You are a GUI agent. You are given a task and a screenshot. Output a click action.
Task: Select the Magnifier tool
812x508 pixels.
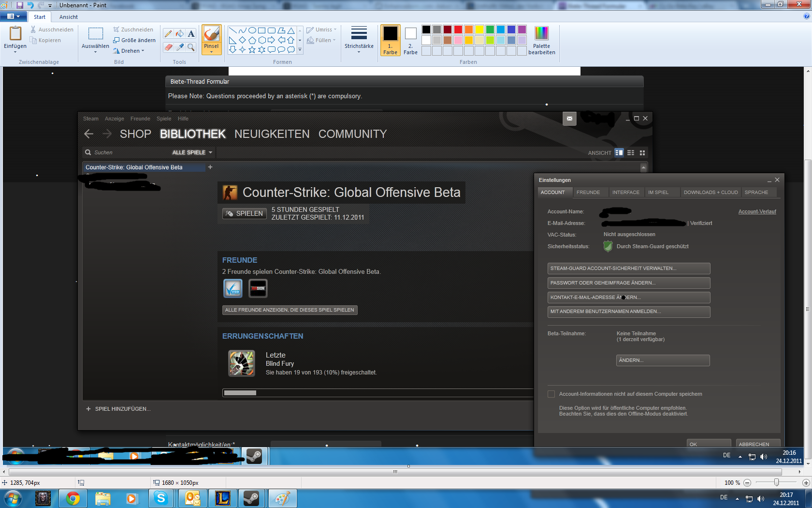[191, 47]
